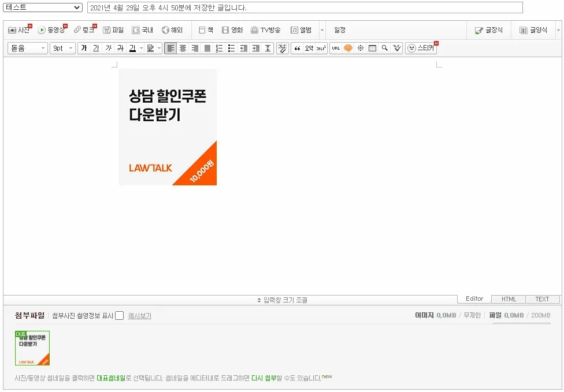The height and width of the screenshot is (392, 564).
Task: Decrease indent (outdent)
Action: (x=244, y=48)
